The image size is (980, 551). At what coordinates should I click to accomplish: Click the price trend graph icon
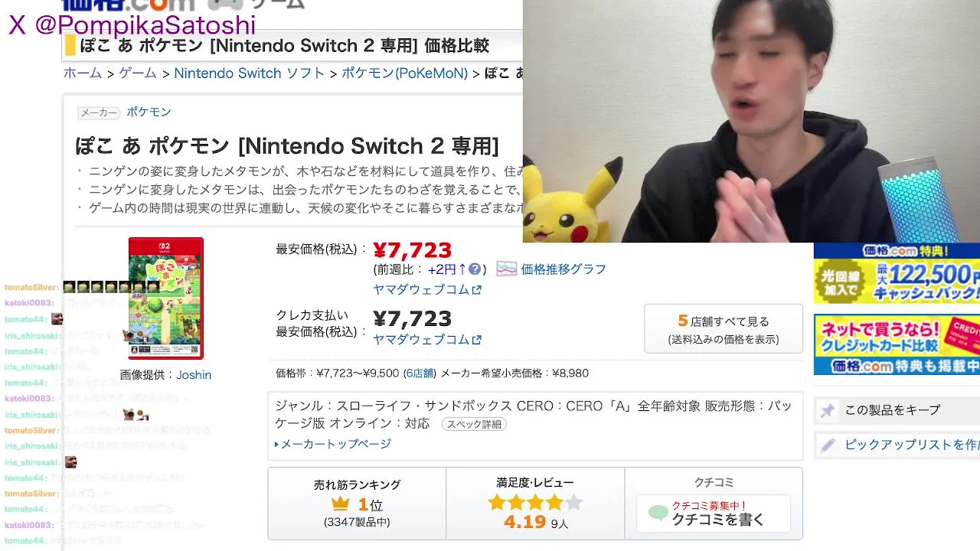506,269
